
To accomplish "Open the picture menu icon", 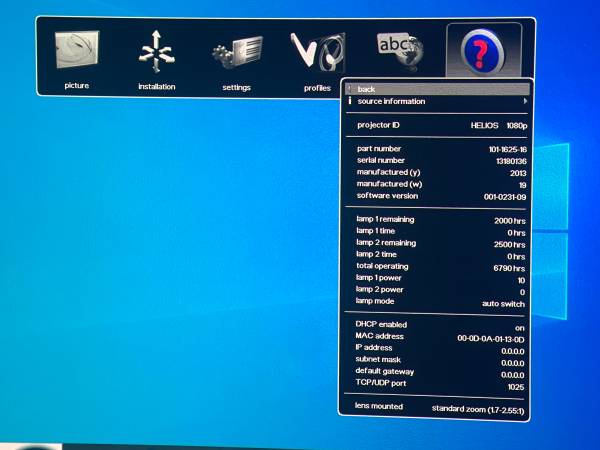I will click(77, 52).
